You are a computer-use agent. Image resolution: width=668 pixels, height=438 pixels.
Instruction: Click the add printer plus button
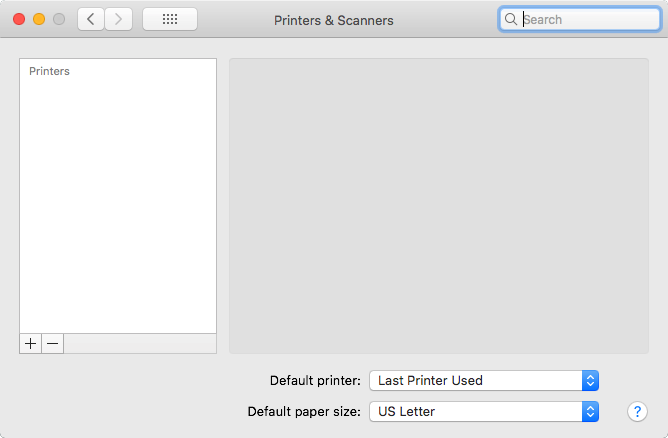coord(30,343)
